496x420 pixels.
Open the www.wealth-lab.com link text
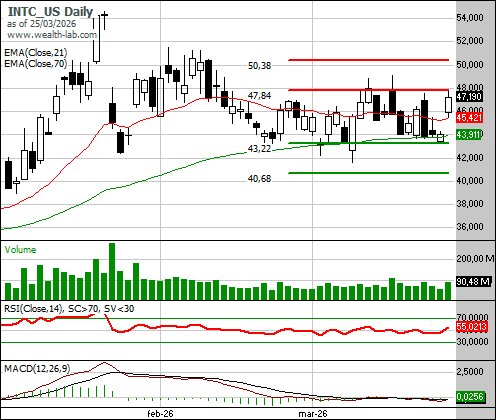[x=52, y=34]
